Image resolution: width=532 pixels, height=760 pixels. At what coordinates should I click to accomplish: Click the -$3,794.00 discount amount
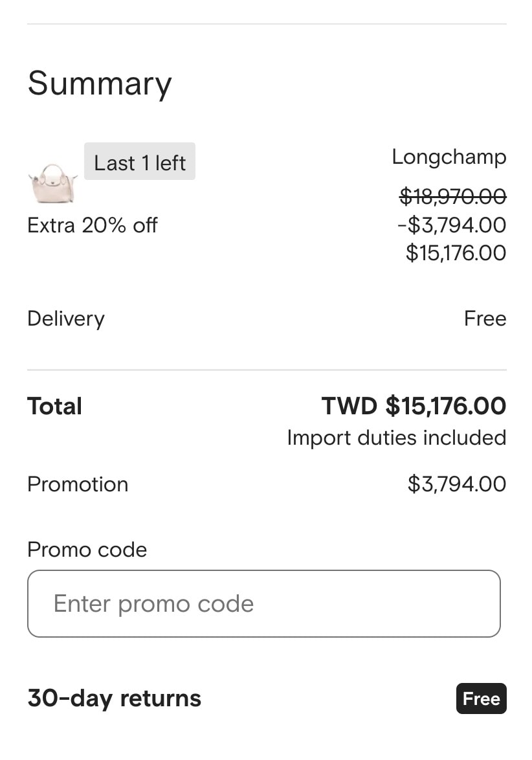pyautogui.click(x=452, y=225)
